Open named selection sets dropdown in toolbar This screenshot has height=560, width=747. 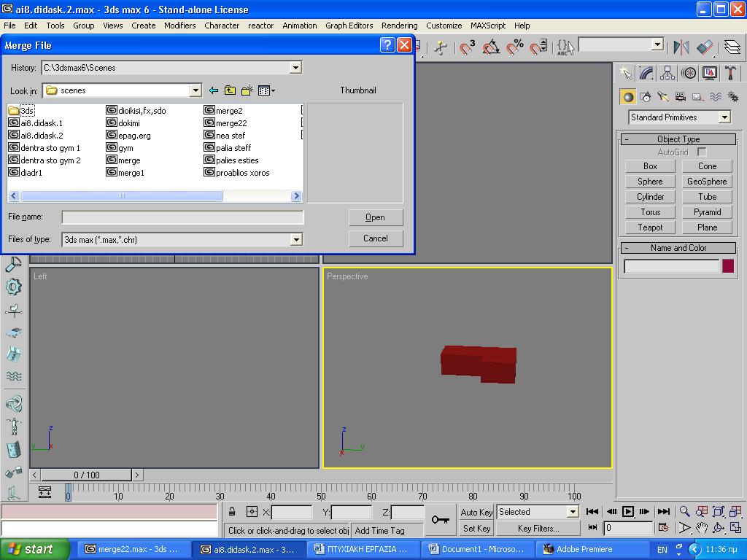click(657, 44)
